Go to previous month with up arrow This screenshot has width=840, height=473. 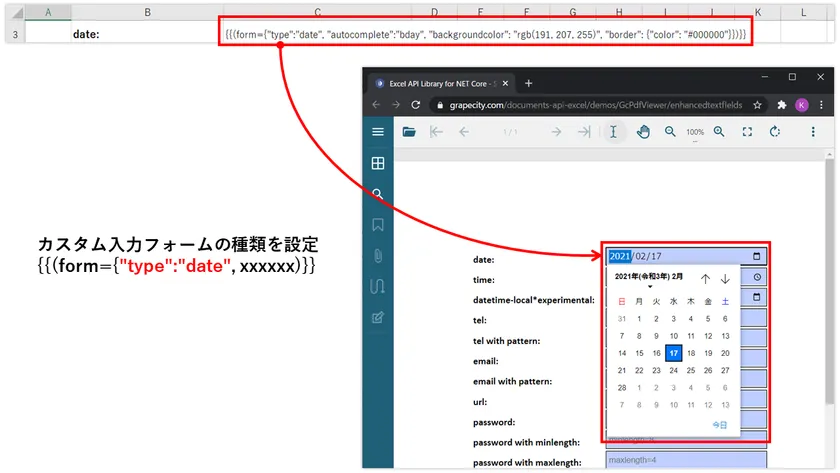click(x=705, y=279)
